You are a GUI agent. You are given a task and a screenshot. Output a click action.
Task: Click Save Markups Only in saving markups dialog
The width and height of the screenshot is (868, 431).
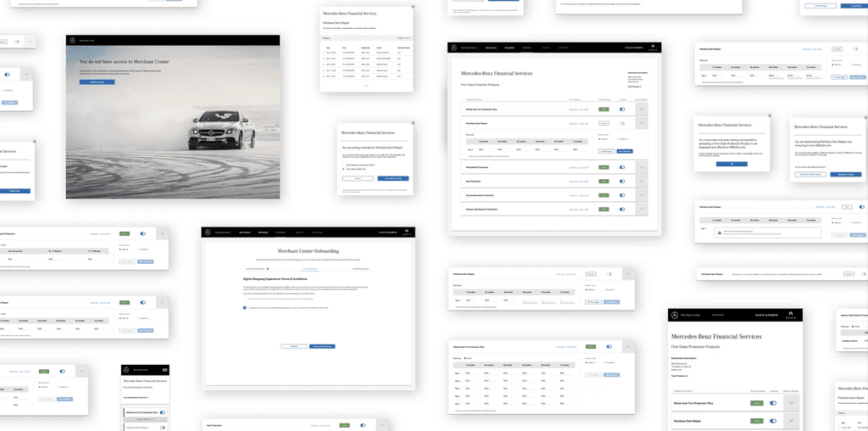pos(393,178)
